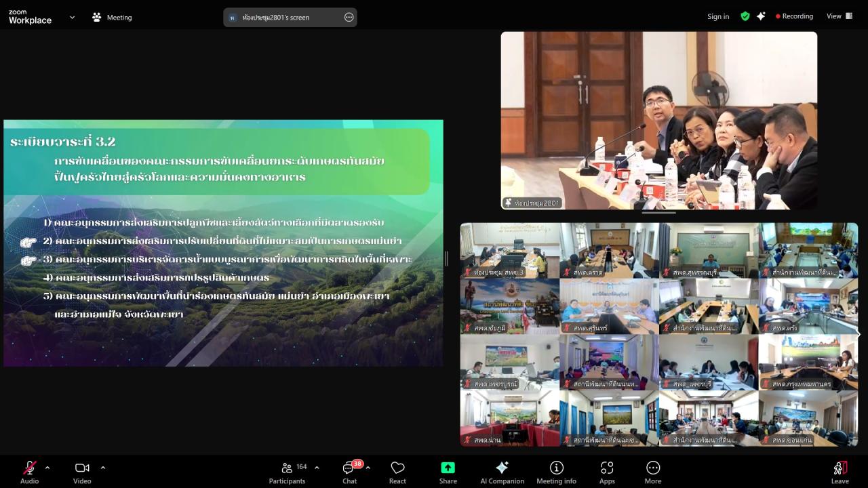Screen dimensions: 868x488
Task: Unpin the ห้องประชุม2801 speaker video
Action: coord(509,202)
